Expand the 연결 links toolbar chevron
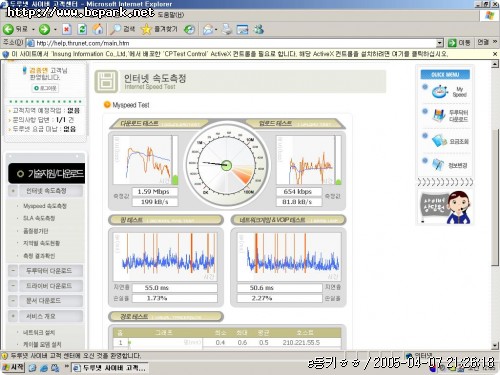Viewport: 500px width, 375px height. [x=495, y=42]
